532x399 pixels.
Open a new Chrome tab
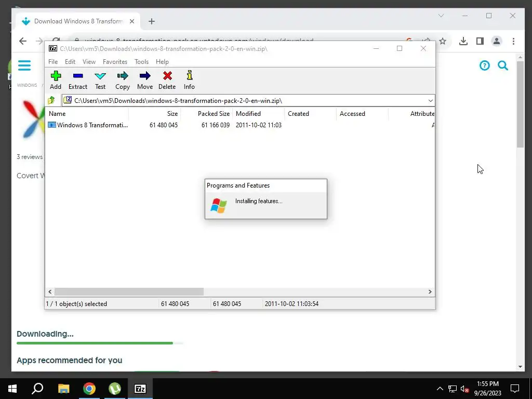152,21
